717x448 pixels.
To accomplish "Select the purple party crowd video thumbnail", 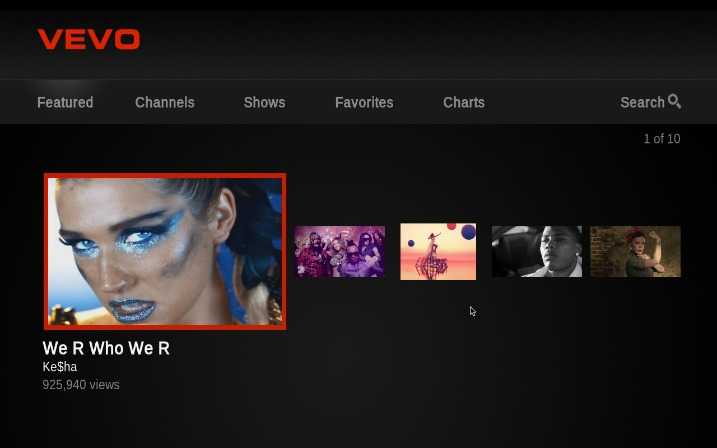I will (340, 251).
